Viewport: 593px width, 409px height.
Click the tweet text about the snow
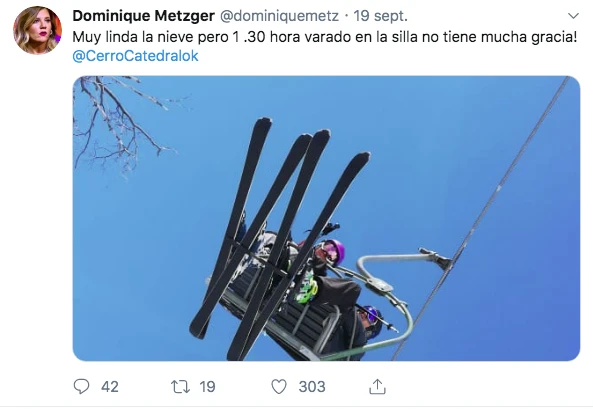[324, 37]
